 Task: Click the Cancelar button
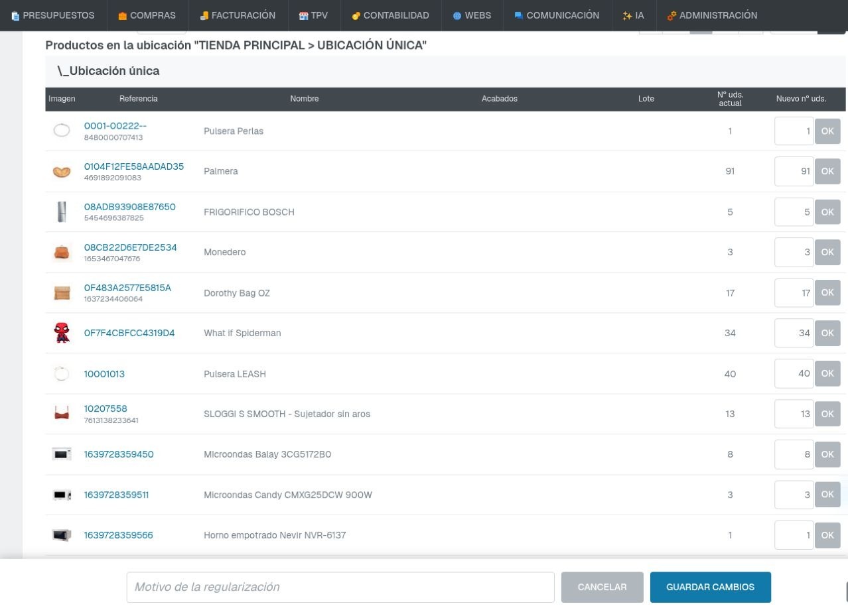click(602, 587)
